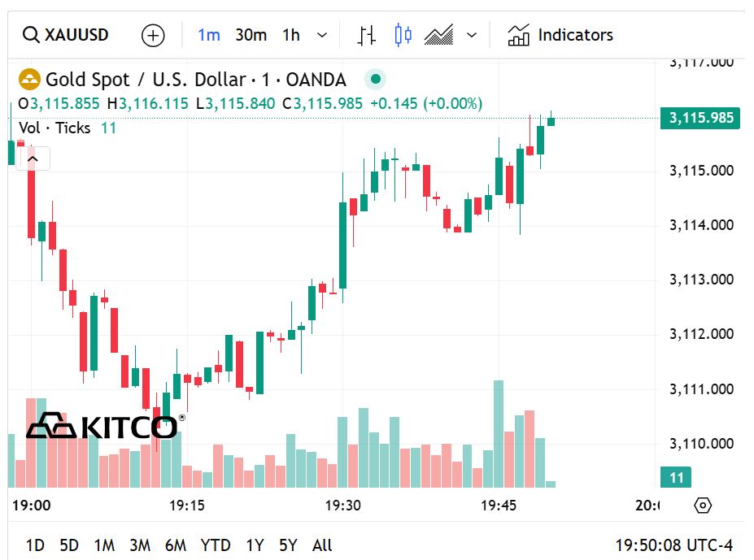Click the close value C3,115.985
Screen dimensions: 754x560
322,103
